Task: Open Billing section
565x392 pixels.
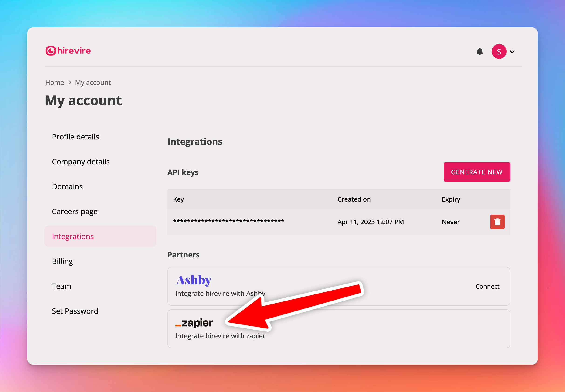Action: coord(62,261)
